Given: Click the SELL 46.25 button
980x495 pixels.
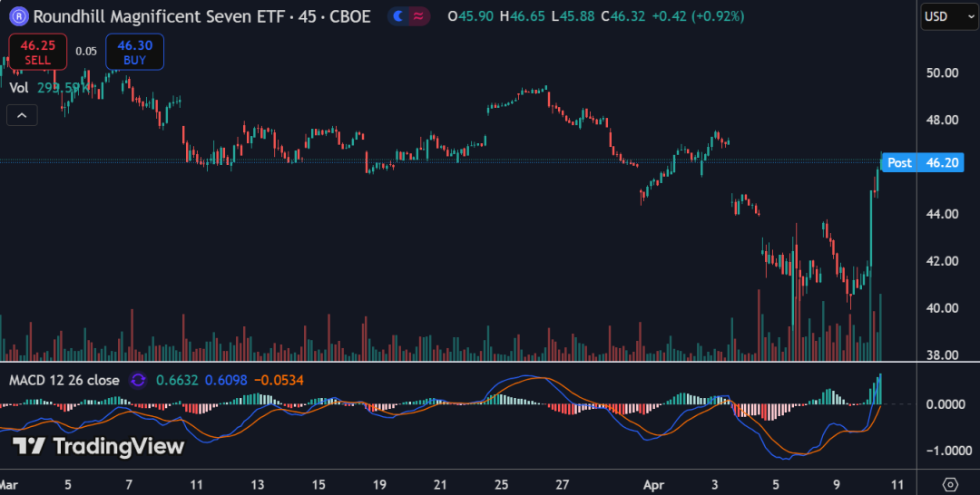Looking at the screenshot, I should [x=37, y=52].
